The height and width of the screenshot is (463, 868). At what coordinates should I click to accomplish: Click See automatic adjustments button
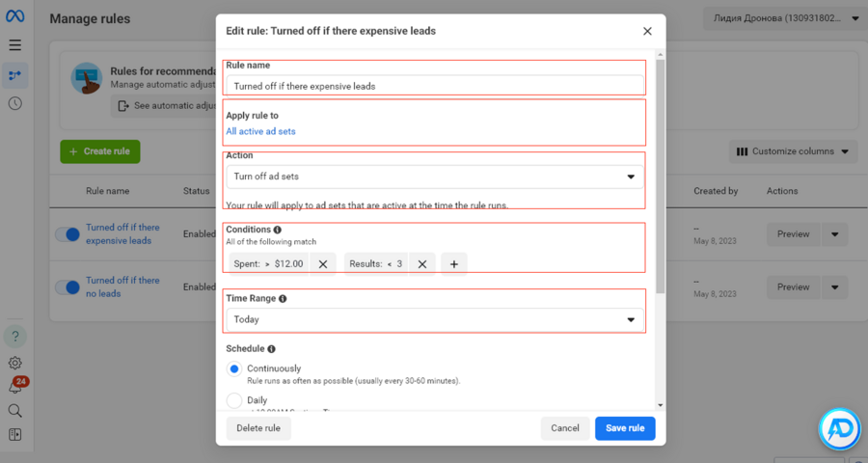point(164,106)
